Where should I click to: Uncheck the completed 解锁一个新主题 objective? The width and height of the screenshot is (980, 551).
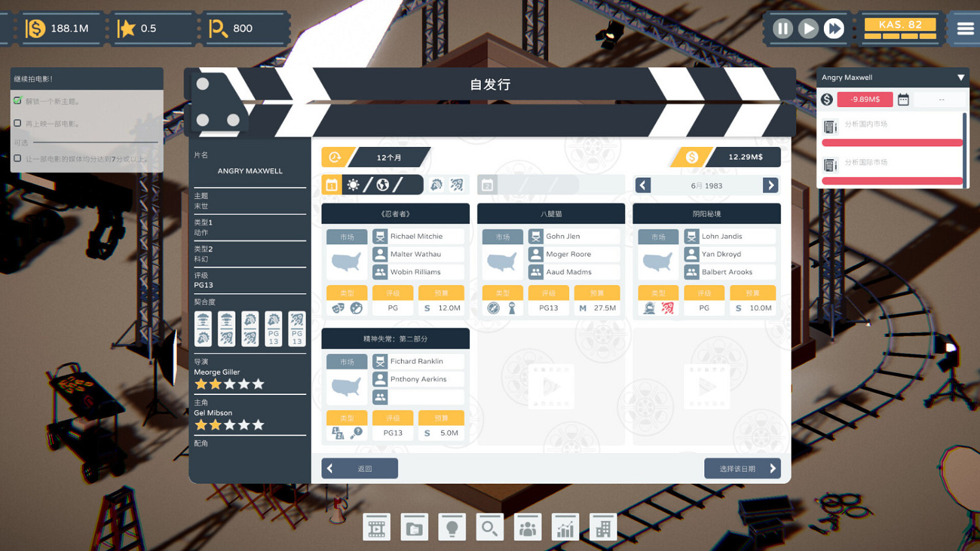tap(18, 101)
